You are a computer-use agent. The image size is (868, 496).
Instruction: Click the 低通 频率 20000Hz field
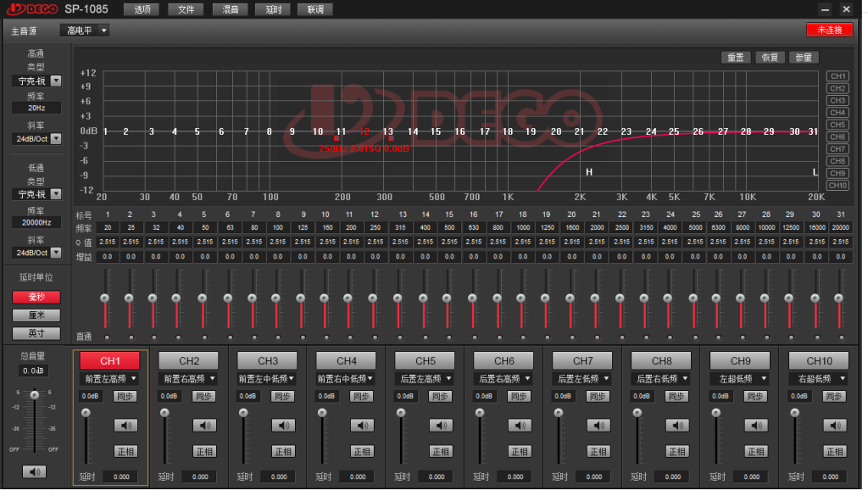(36, 222)
